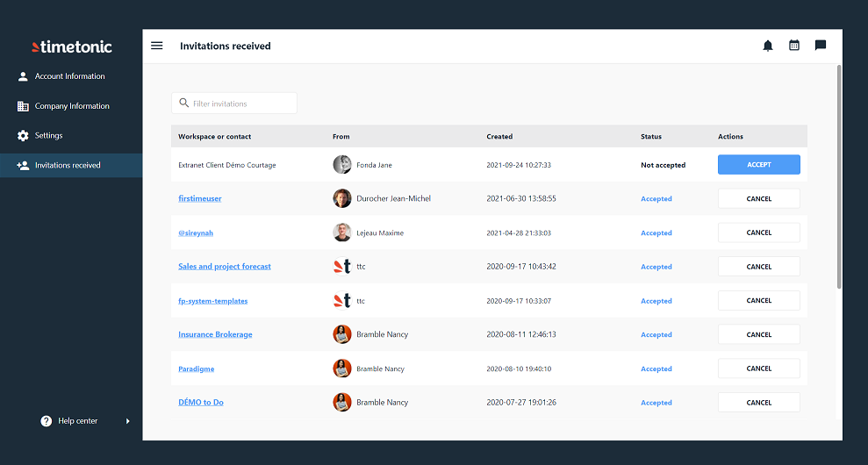Viewport: 868px width, 465px height.
Task: Click the Help center question mark icon
Action: click(x=46, y=421)
